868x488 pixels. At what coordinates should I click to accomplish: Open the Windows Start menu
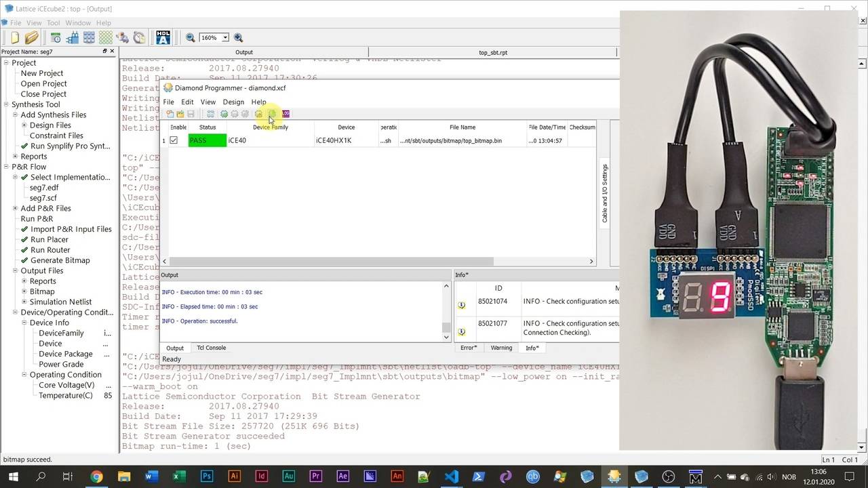13,476
